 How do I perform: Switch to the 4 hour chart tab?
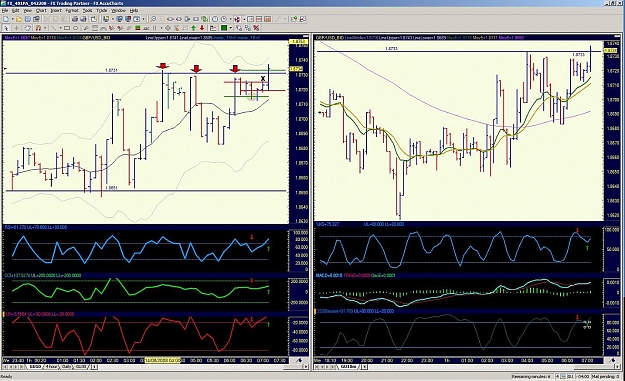[x=51, y=367]
